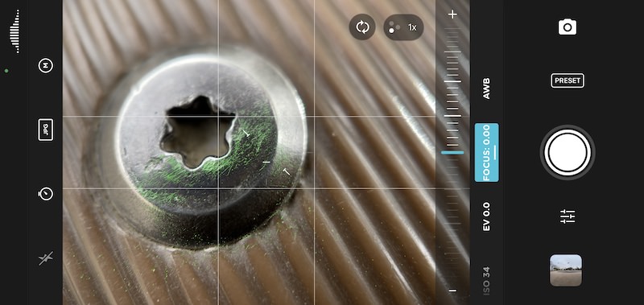Flip camera with rotate arrows icon

362,27
